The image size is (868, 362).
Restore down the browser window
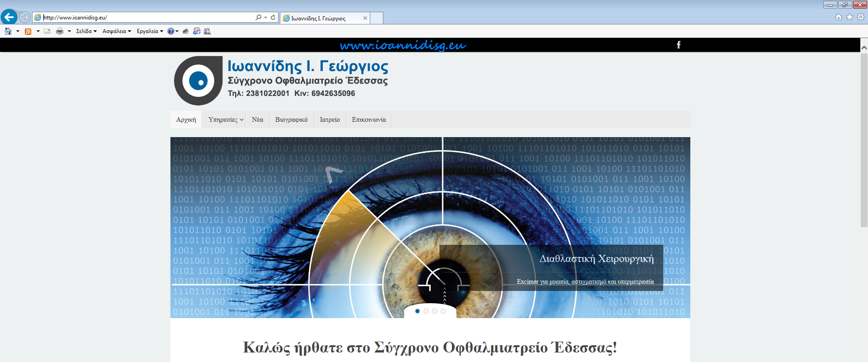coord(845,5)
